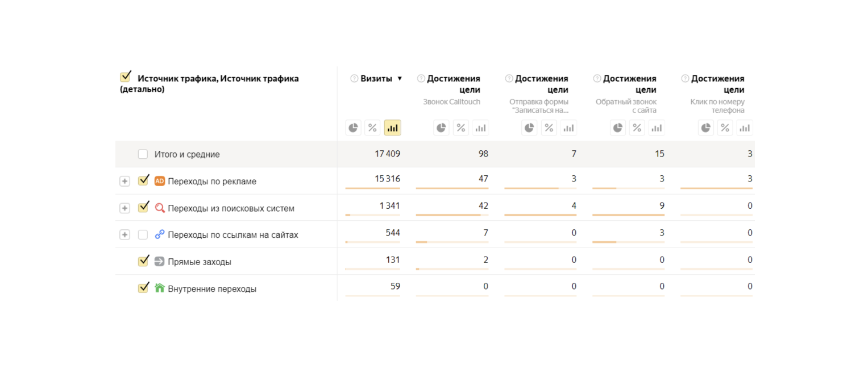The height and width of the screenshot is (371, 868).
Task: Show percent view for Отправка формы goal
Action: tap(549, 127)
